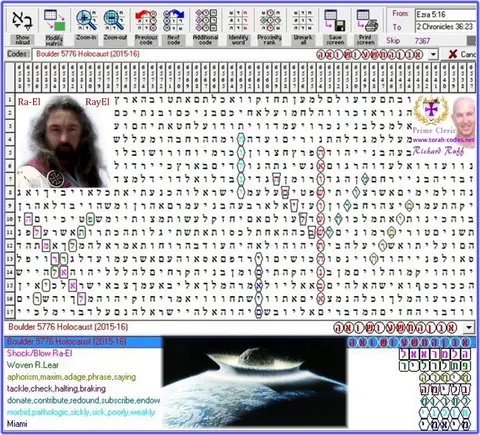Select the tackle,check,halting,braking entry

(56, 389)
